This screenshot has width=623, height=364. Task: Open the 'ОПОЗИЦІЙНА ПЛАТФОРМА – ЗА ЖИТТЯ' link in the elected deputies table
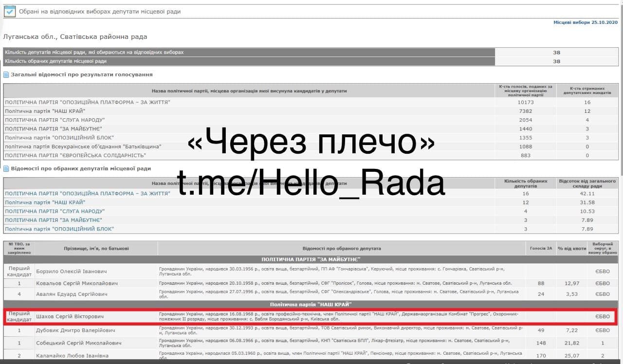pyautogui.click(x=88, y=194)
